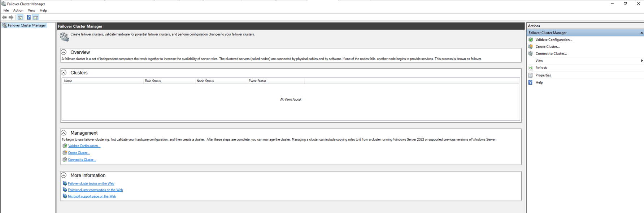Click the "No items found." text
The width and height of the screenshot is (644, 213).
click(291, 99)
